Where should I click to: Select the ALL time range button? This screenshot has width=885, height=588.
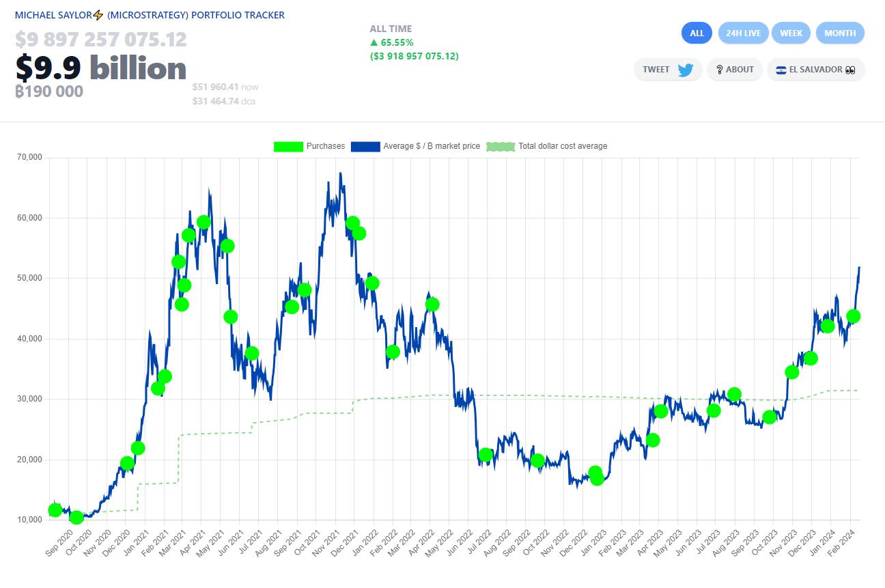click(697, 33)
